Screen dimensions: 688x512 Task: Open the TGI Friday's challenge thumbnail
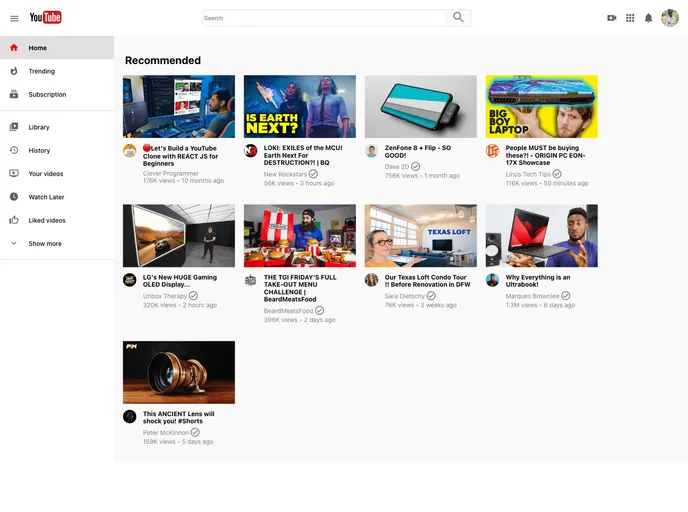pos(300,236)
